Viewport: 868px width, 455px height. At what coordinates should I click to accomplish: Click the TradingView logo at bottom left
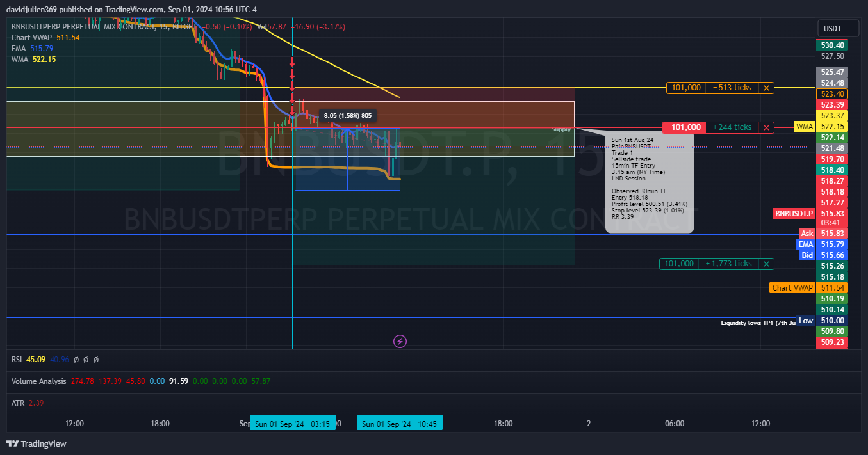pyautogui.click(x=37, y=443)
